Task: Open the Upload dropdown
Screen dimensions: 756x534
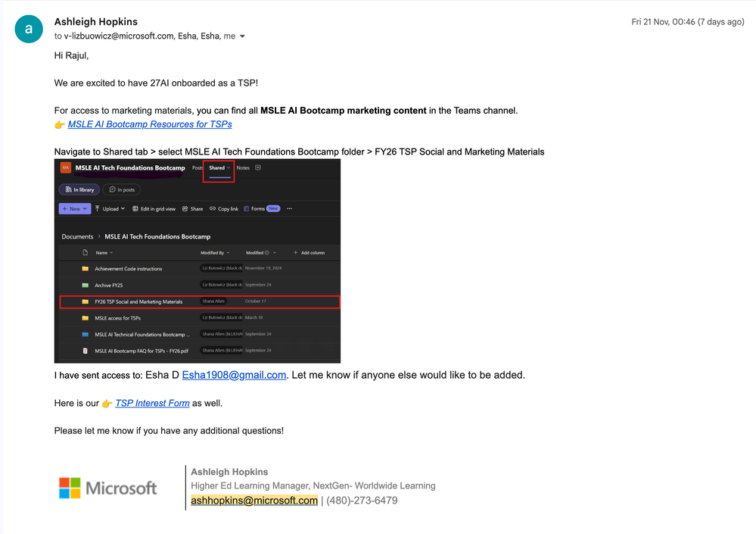Action: 110,209
